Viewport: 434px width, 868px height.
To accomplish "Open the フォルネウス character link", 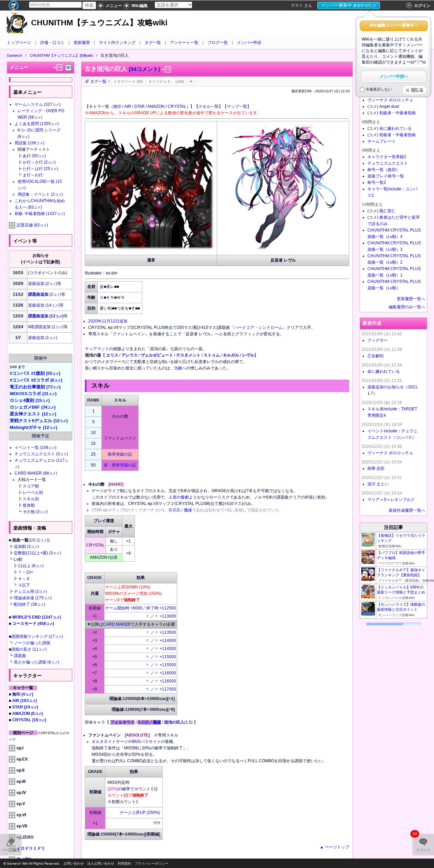I will pos(122,722).
